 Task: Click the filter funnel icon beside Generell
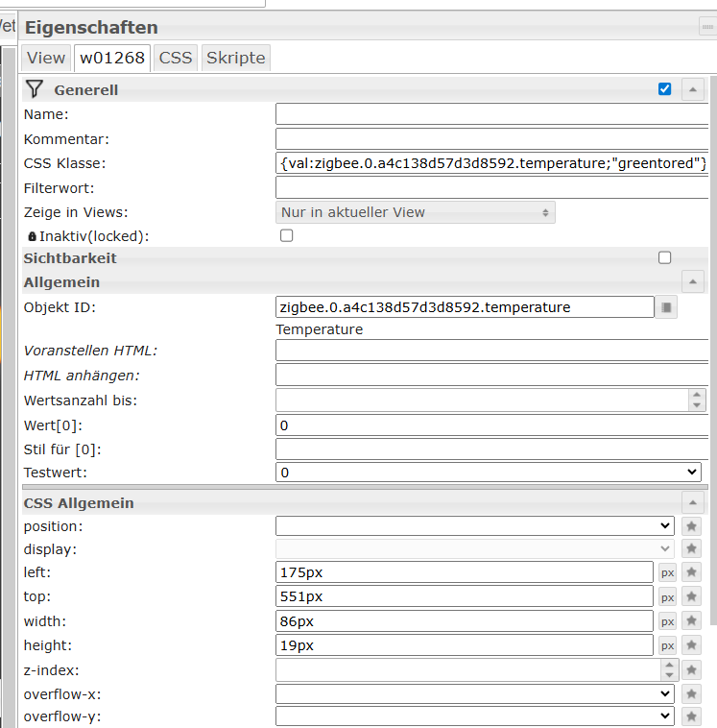[x=35, y=89]
